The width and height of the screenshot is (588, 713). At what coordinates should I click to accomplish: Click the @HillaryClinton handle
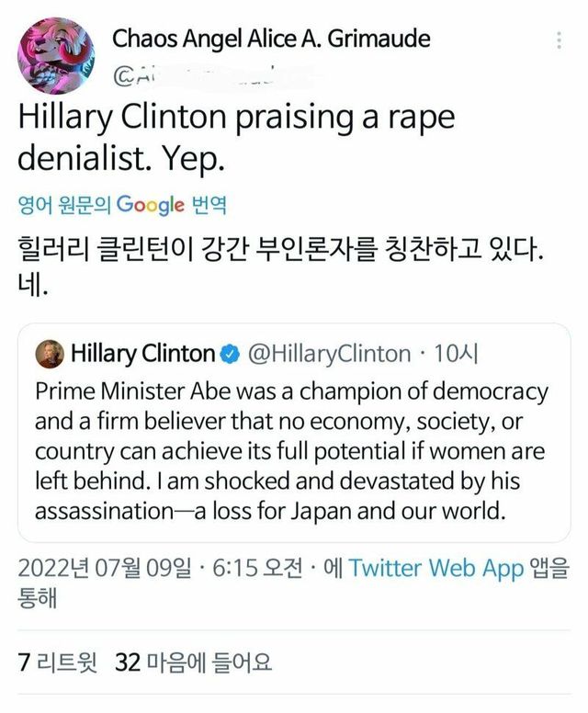click(x=330, y=354)
